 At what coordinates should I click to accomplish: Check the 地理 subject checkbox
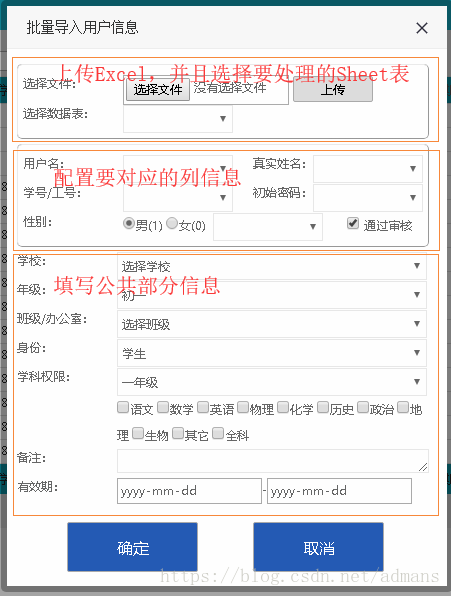coord(403,407)
